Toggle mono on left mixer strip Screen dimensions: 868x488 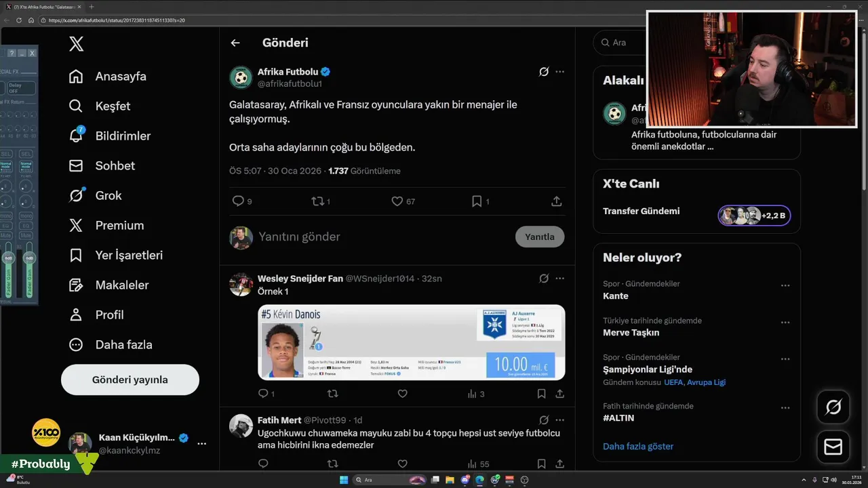point(6,216)
